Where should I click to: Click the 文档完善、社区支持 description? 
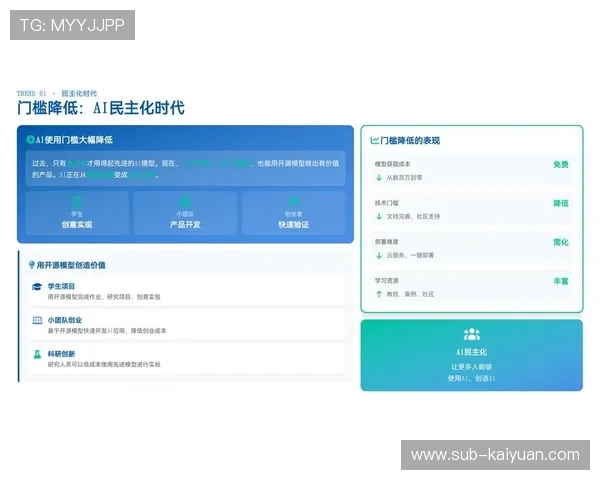[x=413, y=217]
